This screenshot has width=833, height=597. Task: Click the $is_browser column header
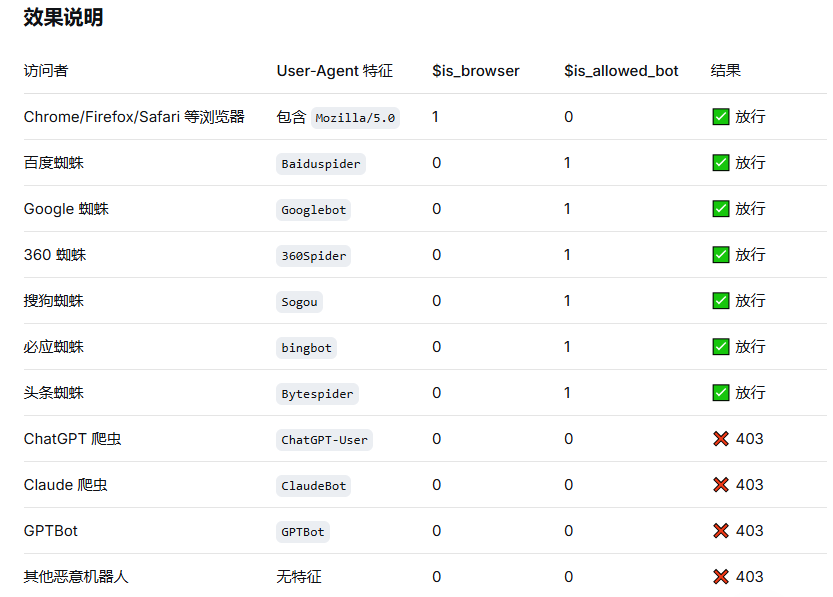pos(476,71)
